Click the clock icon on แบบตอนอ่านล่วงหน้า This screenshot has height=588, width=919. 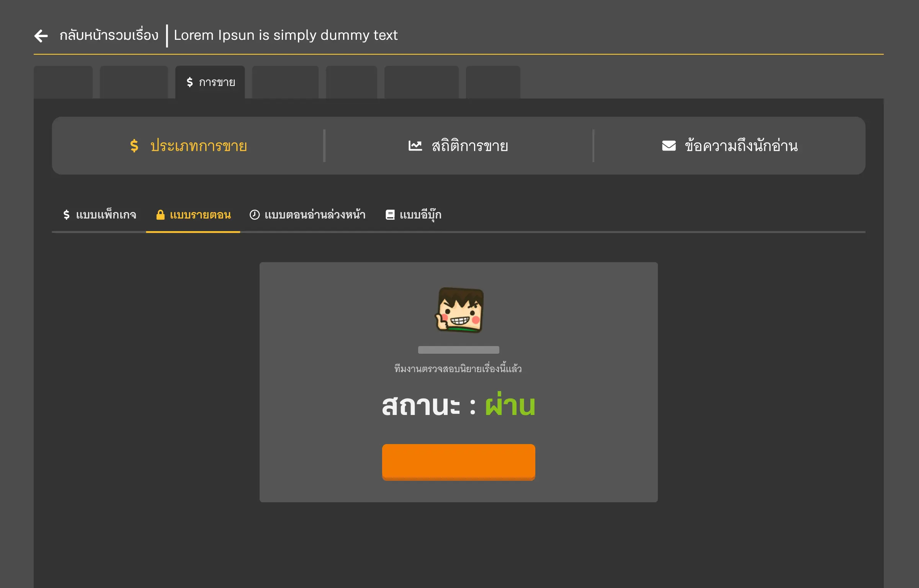click(255, 215)
